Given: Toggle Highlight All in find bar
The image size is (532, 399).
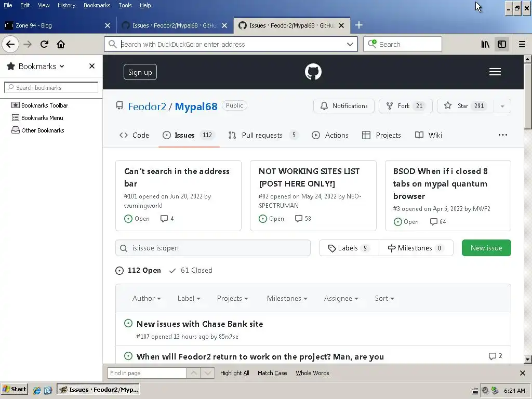Looking at the screenshot, I should (x=234, y=373).
